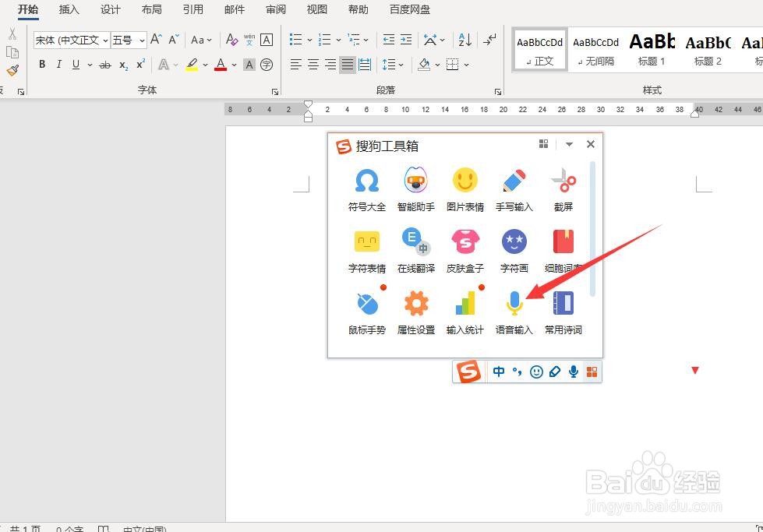763x532 pixels.
Task: Click the Sogou S logo on input bar
Action: [x=468, y=372]
